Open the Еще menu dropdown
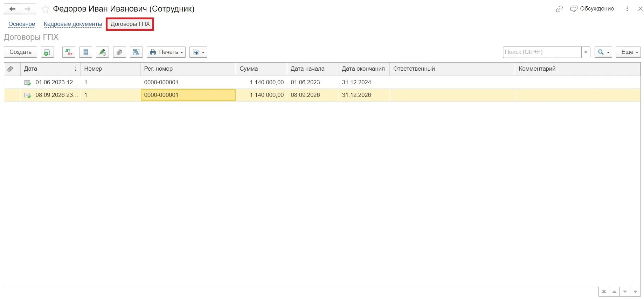644x299 pixels. coord(628,52)
